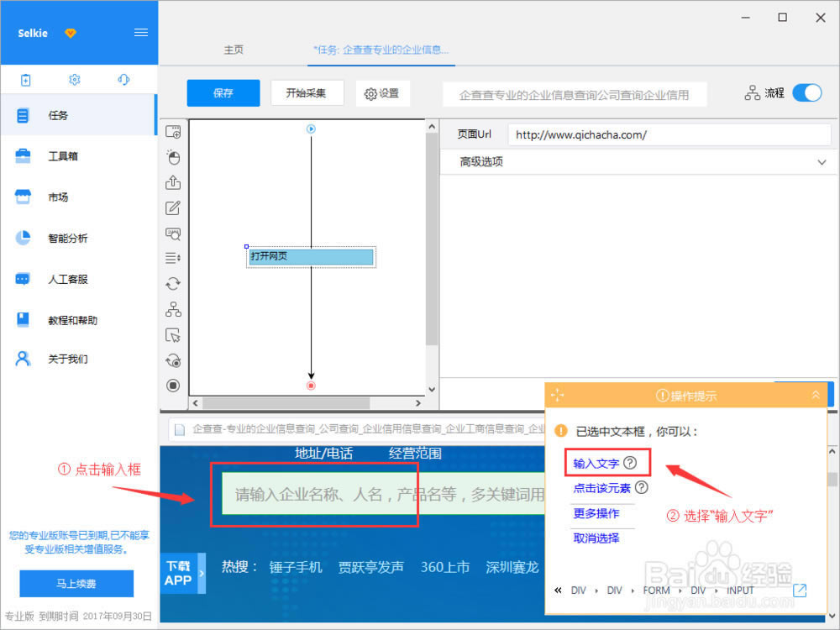This screenshot has width=840, height=630.
Task: Open 智能分析 in the left sidebar
Action: point(67,238)
